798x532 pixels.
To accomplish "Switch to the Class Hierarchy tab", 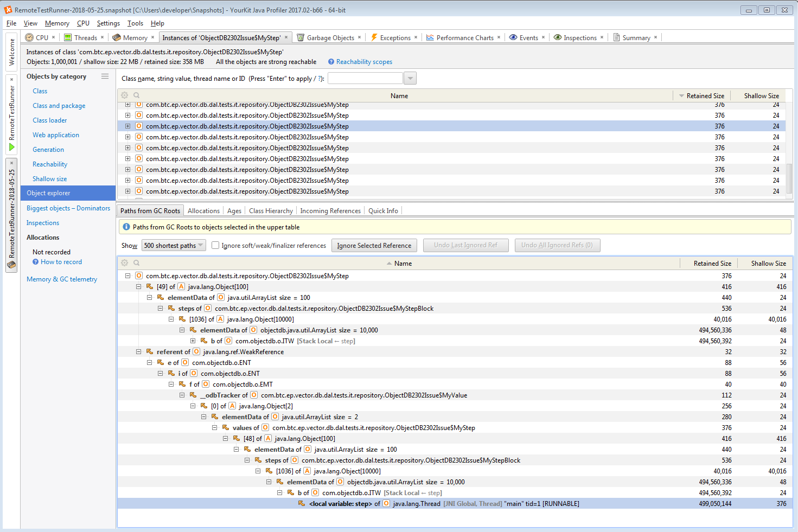I will click(271, 211).
